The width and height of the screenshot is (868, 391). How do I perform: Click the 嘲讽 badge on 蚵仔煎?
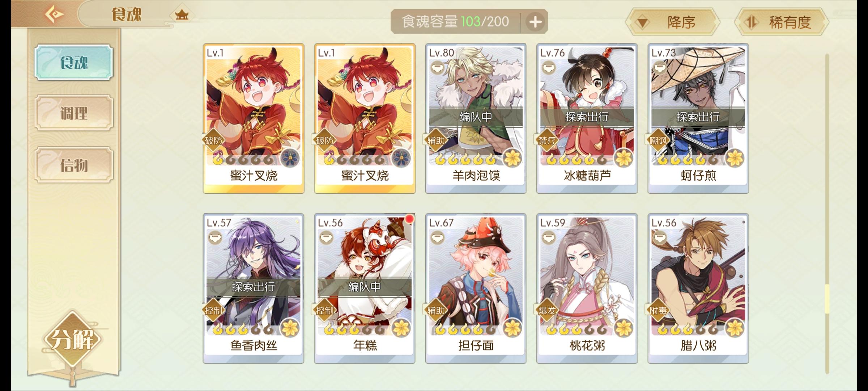click(658, 140)
